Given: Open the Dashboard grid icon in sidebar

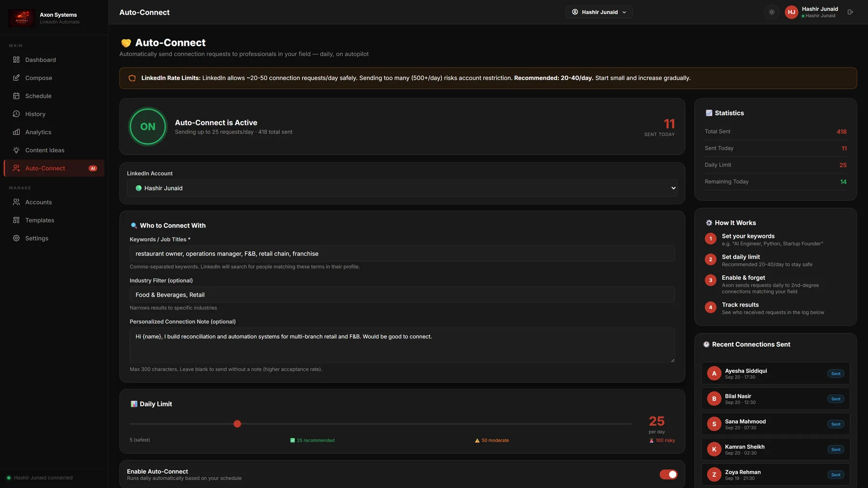Looking at the screenshot, I should [16, 60].
